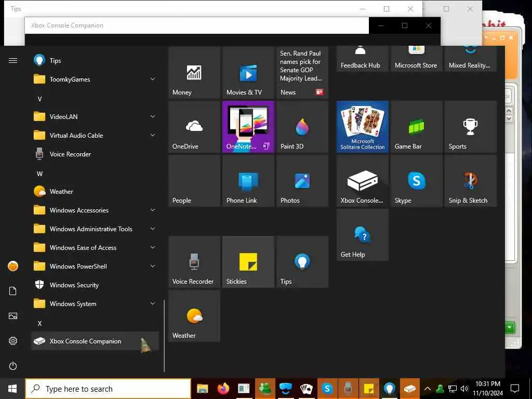This screenshot has height=399, width=532.
Task: Open the Voice Recorder tile
Action: [194, 262]
